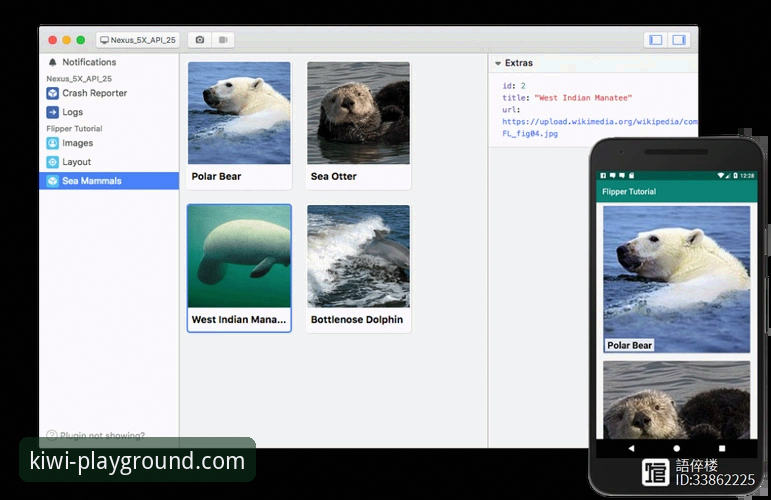Toggle the right sidebar visibility button
This screenshot has width=771, height=500.
click(679, 40)
